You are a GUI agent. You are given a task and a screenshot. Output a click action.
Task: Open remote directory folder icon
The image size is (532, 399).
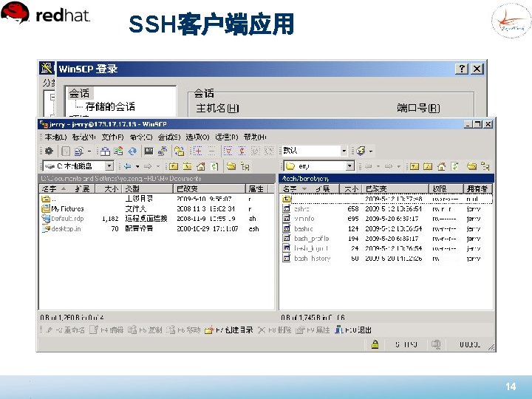click(x=471, y=166)
